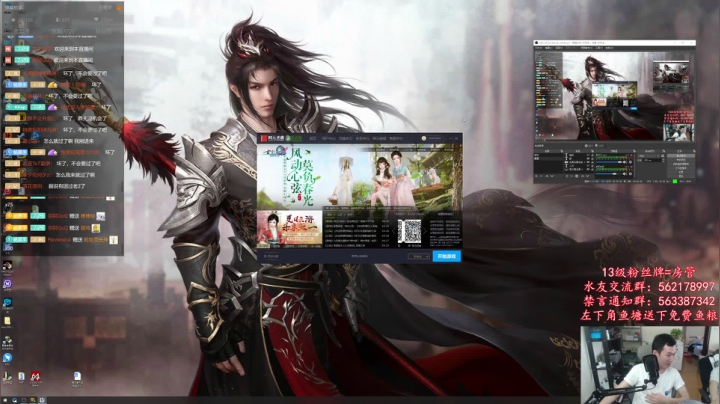Click the QR code image in launcher
Image resolution: width=720 pixels, height=404 pixels.
pos(410,231)
